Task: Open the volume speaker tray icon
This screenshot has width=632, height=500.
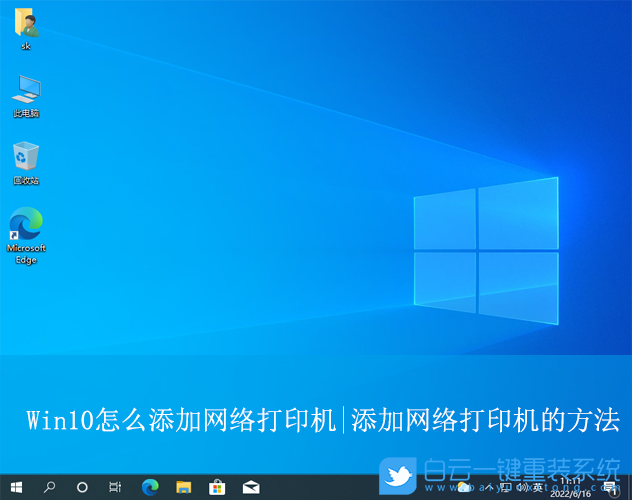Action: pos(522,488)
